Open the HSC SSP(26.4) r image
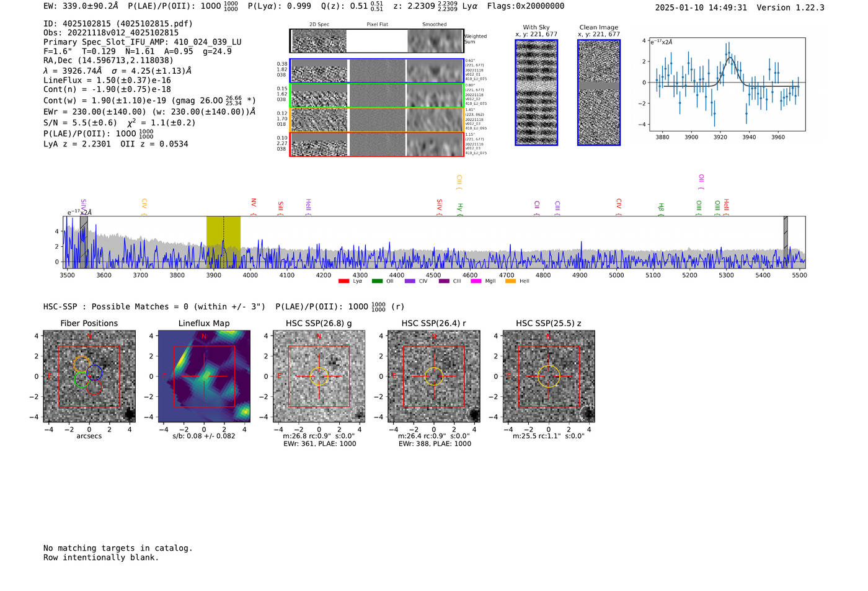Viewport: 868px width, 591px height. 434,376
